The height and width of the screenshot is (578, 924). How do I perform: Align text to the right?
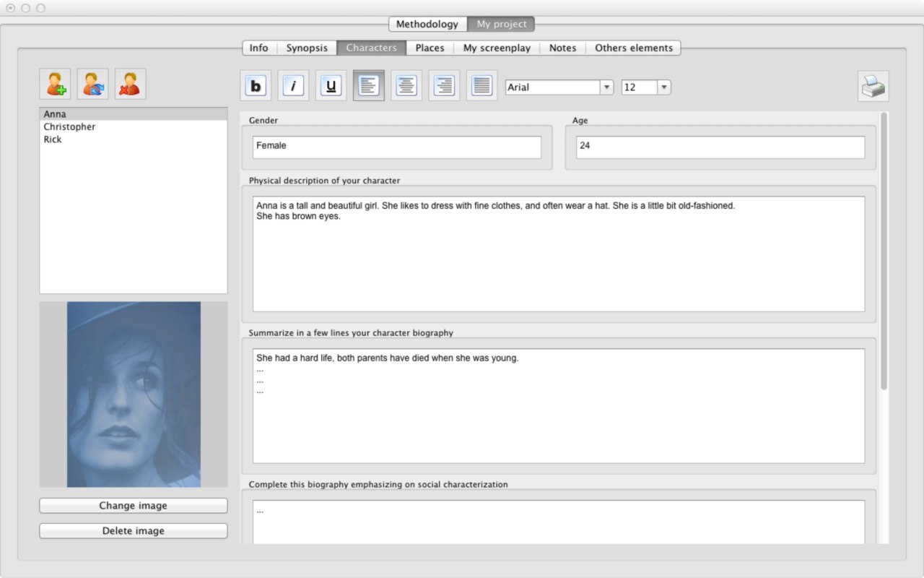444,86
